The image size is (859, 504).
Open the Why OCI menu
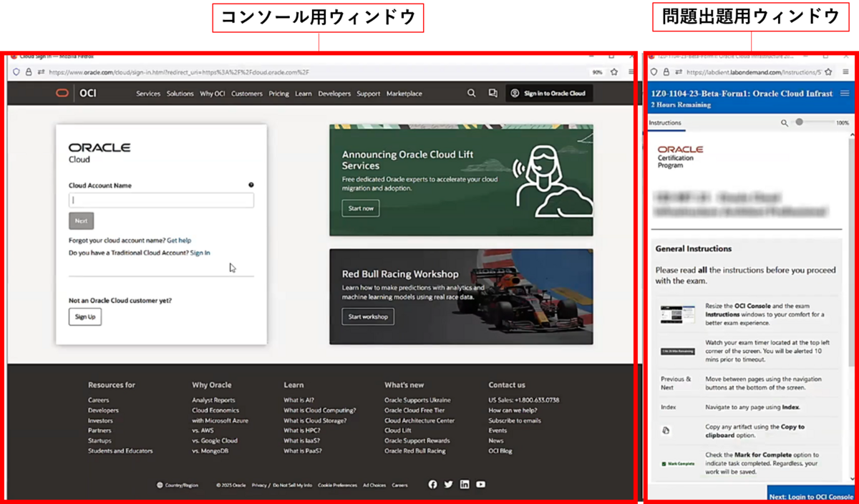212,94
